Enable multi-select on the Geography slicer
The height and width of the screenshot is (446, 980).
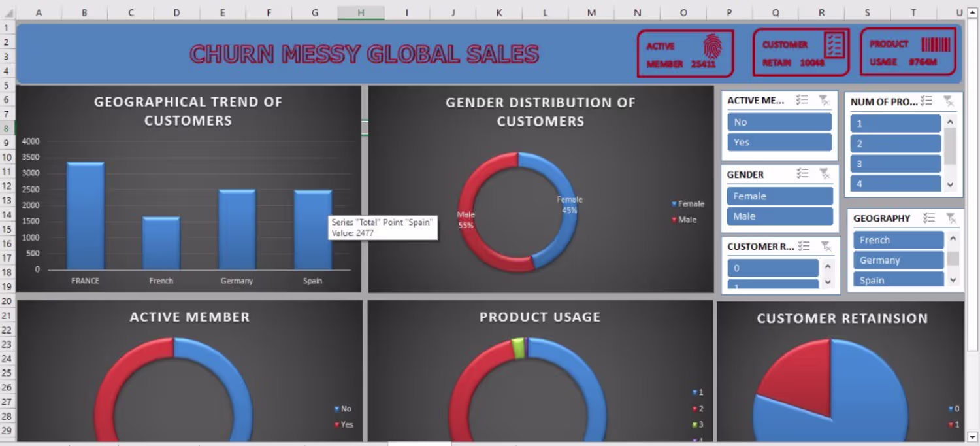point(929,218)
